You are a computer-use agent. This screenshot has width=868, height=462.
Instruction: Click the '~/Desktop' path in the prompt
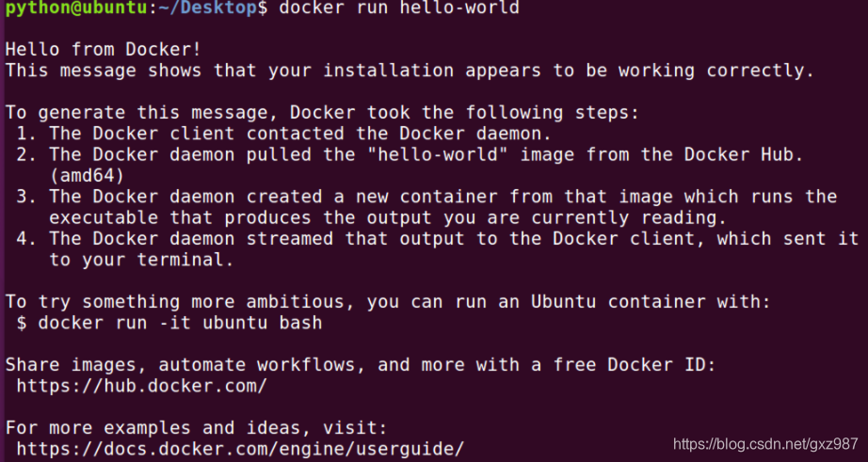coord(207,8)
